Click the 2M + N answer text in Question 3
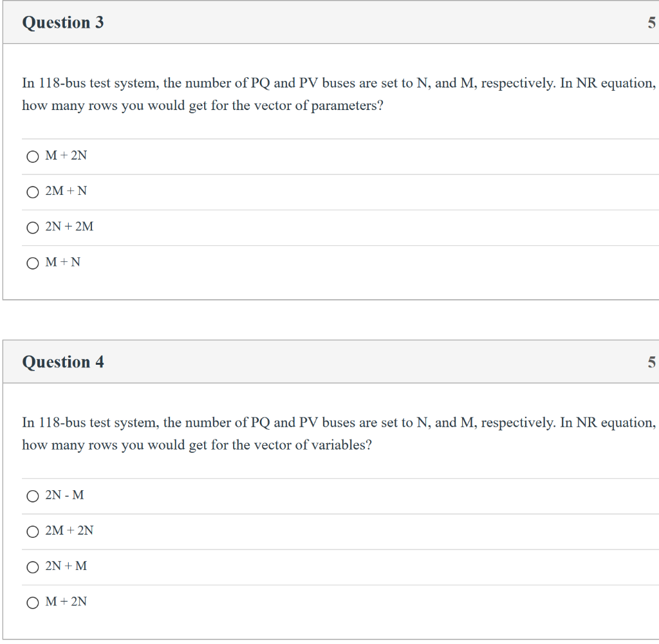 (65, 191)
